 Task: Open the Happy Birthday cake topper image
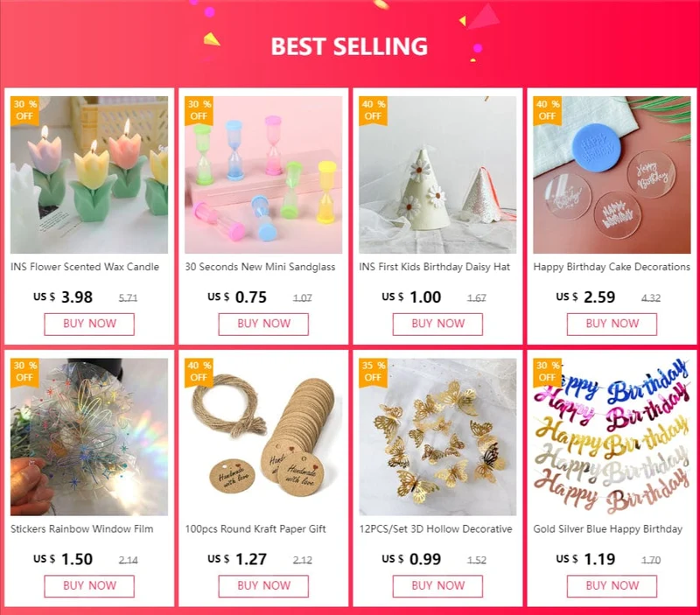(x=612, y=175)
